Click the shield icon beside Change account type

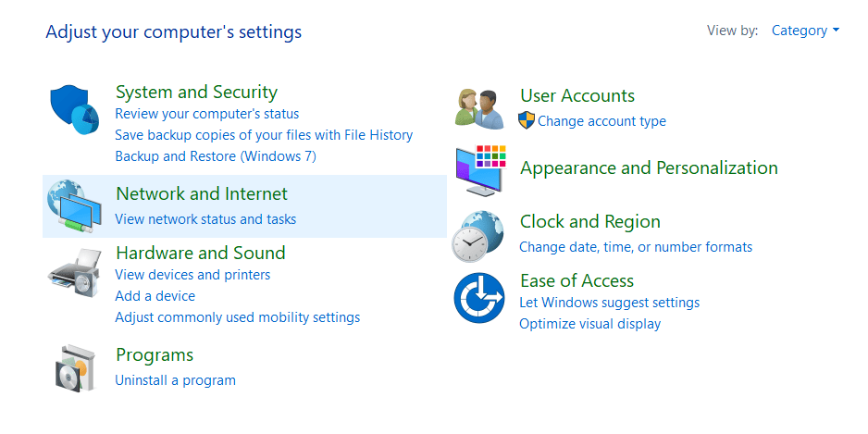click(527, 120)
